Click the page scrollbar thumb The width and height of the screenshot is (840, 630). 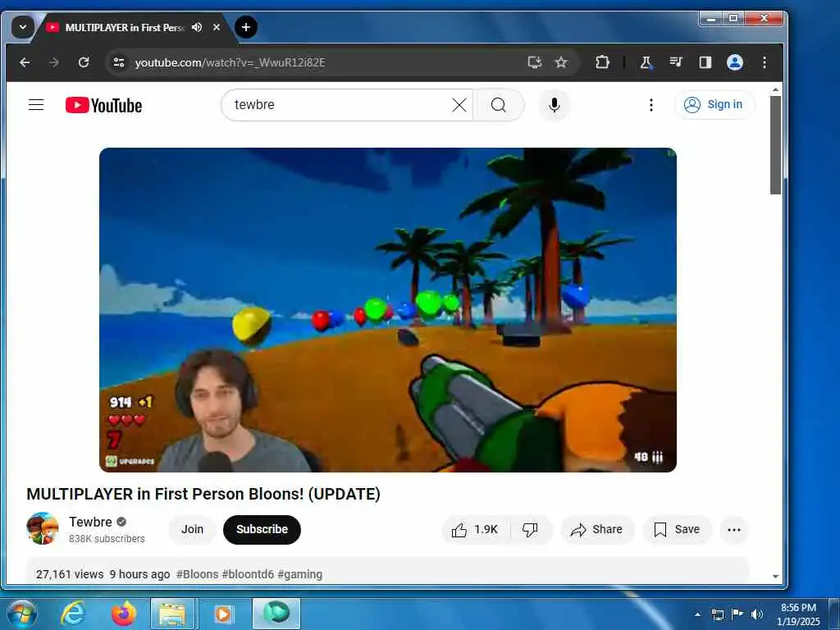pos(776,144)
